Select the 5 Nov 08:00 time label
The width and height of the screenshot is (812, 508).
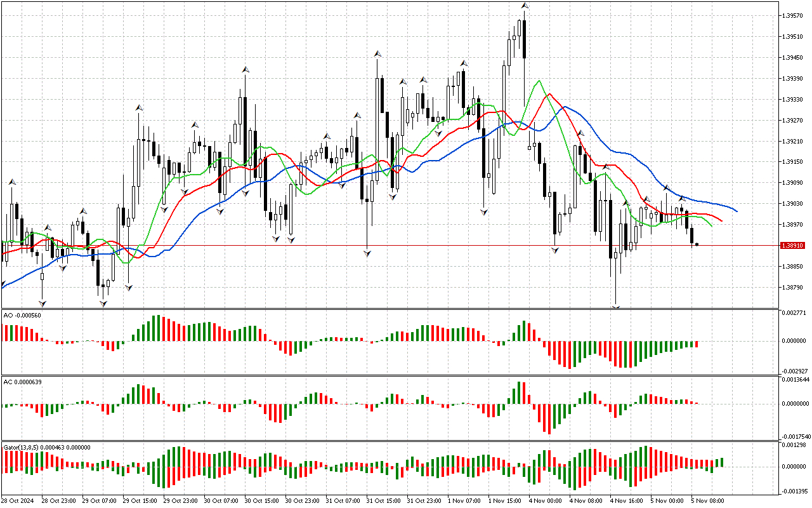pos(708,501)
